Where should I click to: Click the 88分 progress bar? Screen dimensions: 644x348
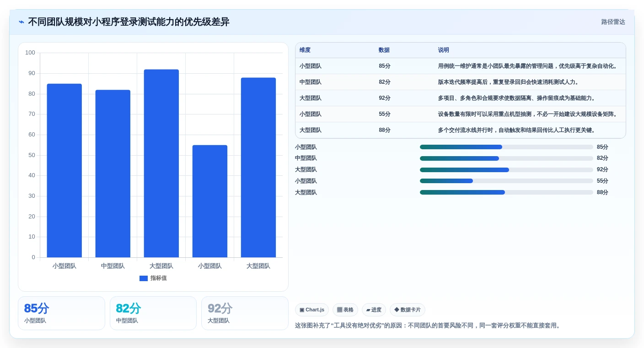[x=506, y=192]
